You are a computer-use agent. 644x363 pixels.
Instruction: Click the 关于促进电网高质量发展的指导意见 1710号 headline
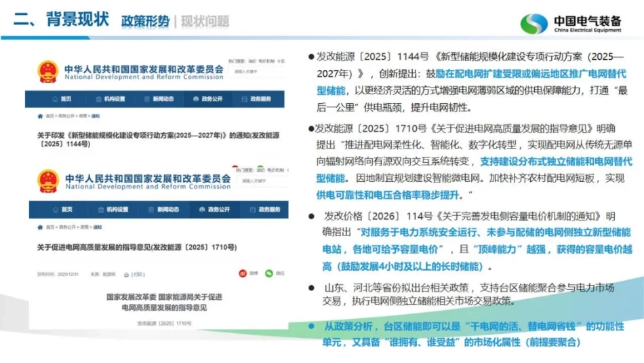click(x=137, y=248)
